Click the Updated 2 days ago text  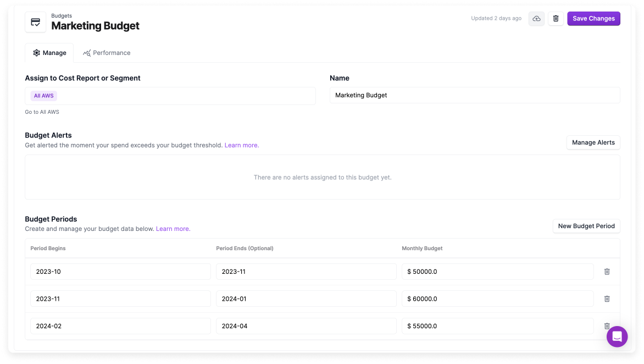(x=496, y=18)
